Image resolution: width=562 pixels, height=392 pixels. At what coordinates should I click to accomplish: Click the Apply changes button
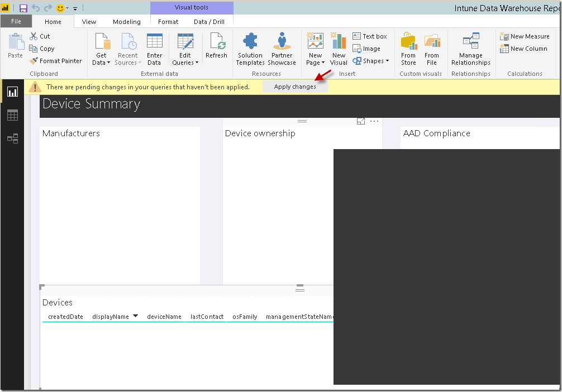pos(295,87)
